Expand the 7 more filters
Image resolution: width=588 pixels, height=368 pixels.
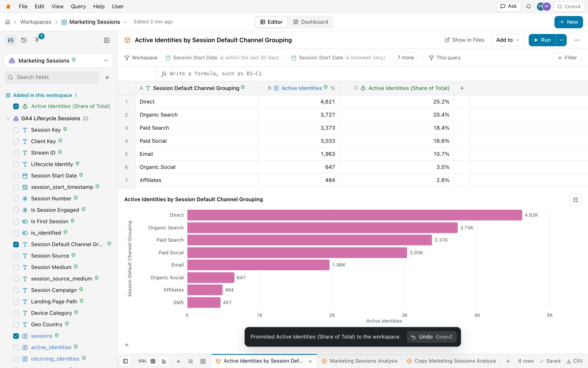click(x=405, y=58)
